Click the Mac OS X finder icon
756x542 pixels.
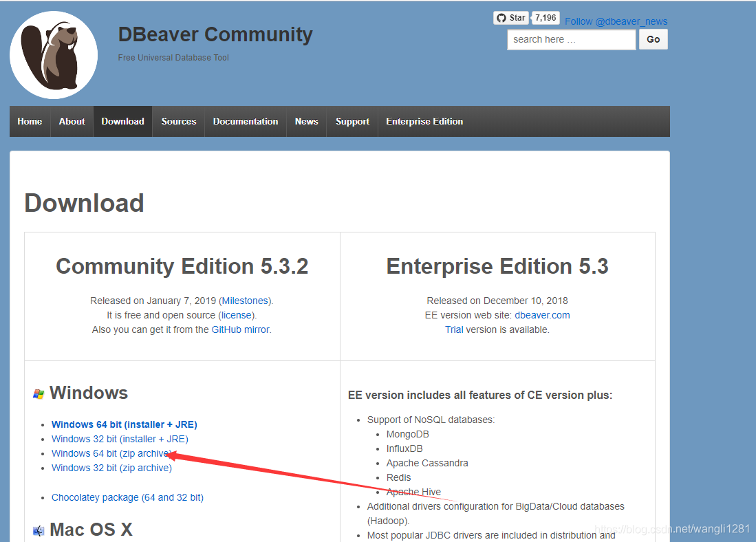coord(39,531)
